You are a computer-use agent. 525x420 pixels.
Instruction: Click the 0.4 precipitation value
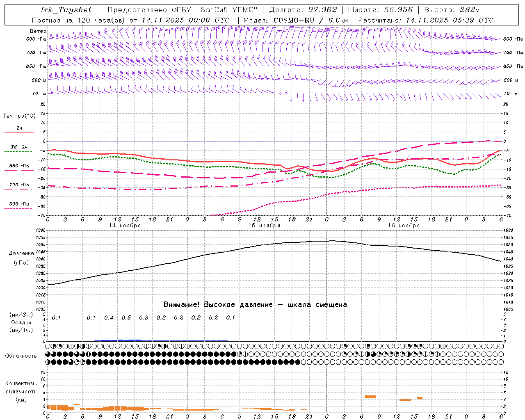[109, 317]
